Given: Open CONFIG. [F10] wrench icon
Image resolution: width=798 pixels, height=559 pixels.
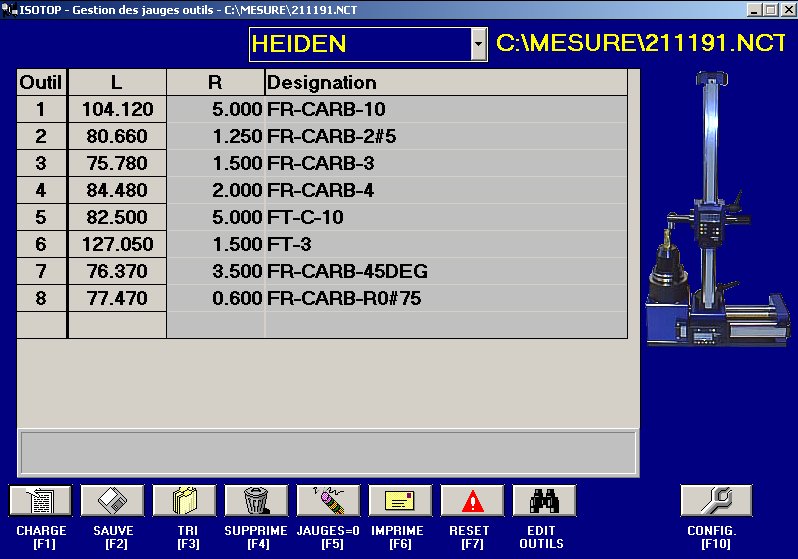Looking at the screenshot, I should (x=717, y=500).
